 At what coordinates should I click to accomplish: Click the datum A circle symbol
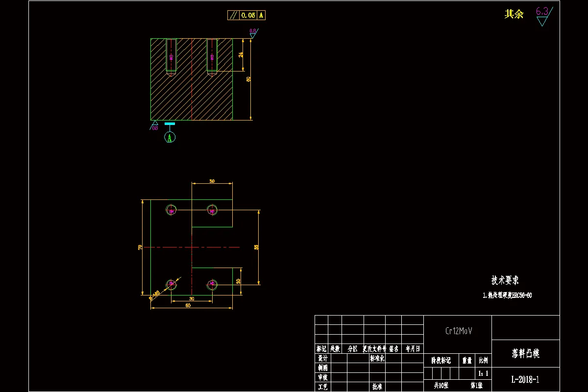(x=170, y=137)
